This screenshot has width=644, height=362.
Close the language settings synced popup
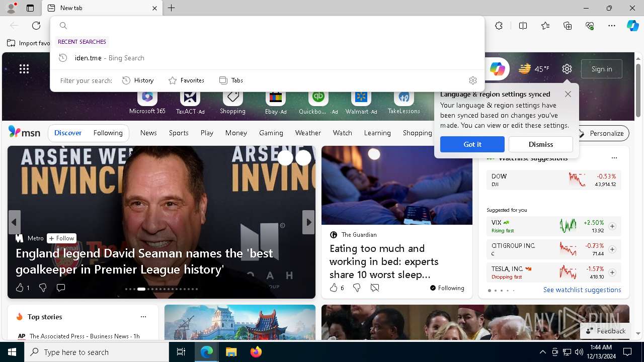(x=568, y=94)
